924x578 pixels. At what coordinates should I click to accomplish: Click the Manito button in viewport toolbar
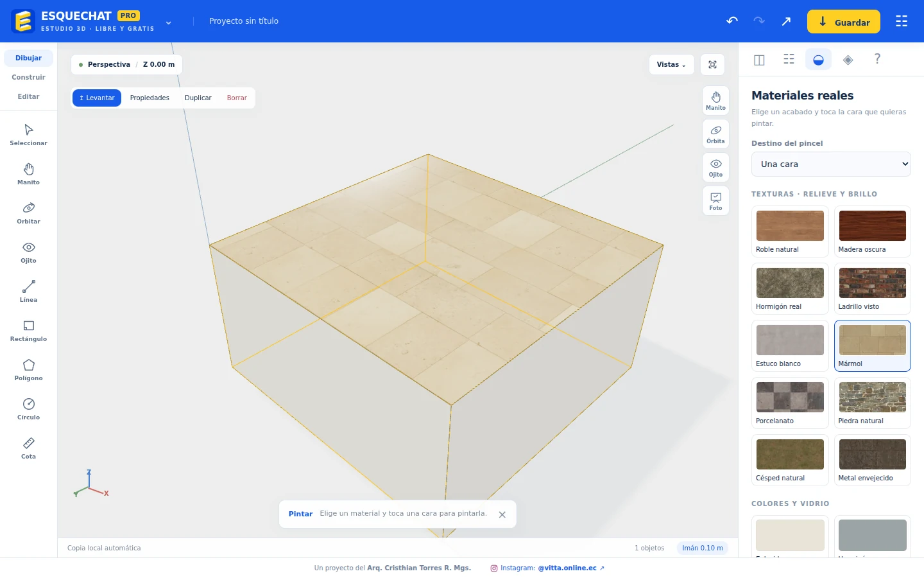715,101
